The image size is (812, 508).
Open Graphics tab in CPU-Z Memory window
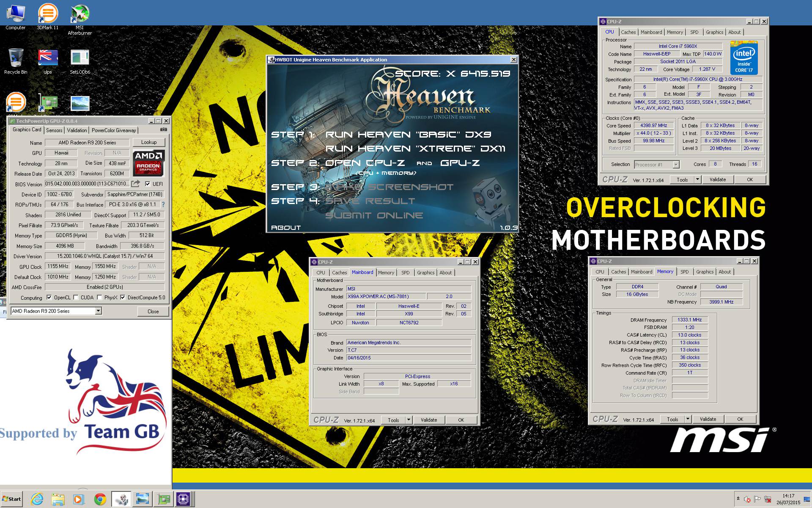tap(705, 272)
